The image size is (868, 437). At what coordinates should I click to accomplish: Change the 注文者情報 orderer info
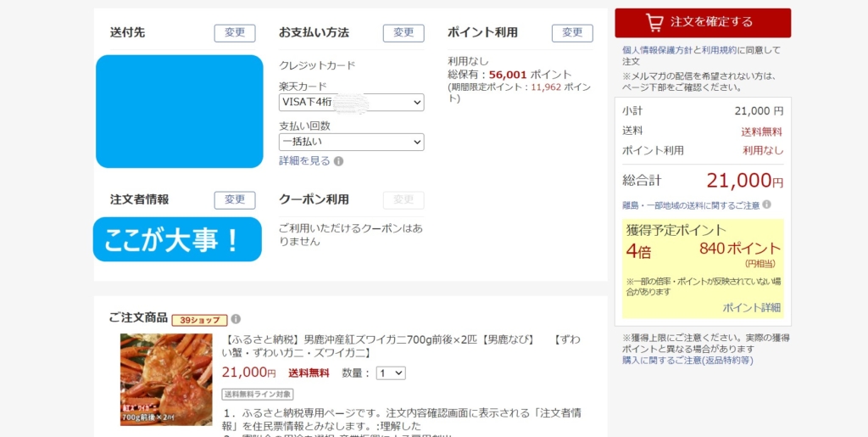click(235, 200)
